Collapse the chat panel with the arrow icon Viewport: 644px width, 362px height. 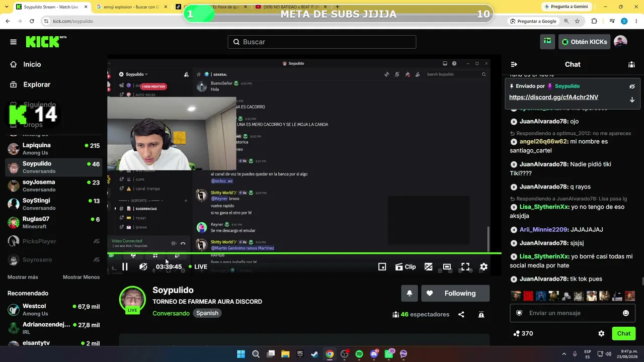514,64
